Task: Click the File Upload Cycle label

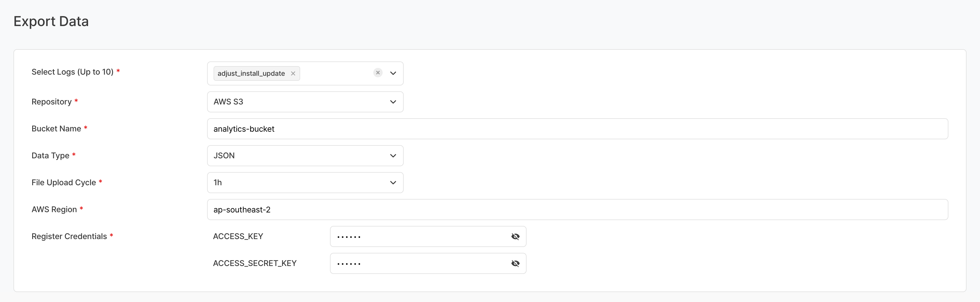Action: point(63,183)
